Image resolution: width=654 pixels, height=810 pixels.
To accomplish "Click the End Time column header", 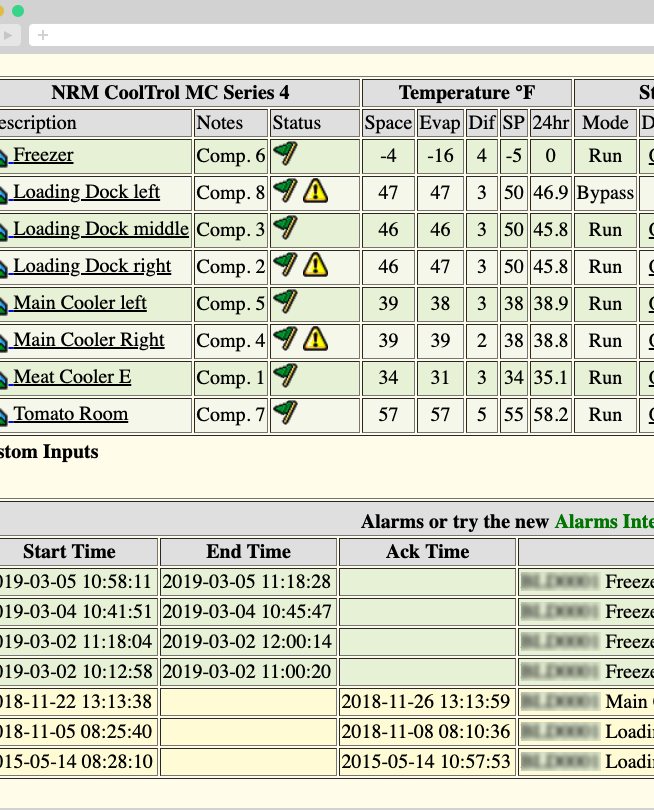I will 248,552.
